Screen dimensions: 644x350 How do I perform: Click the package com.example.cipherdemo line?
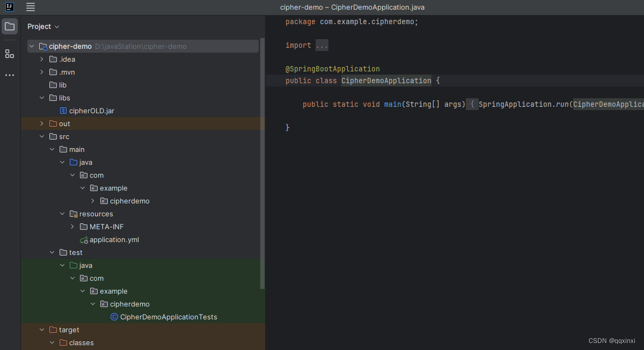[x=352, y=22]
